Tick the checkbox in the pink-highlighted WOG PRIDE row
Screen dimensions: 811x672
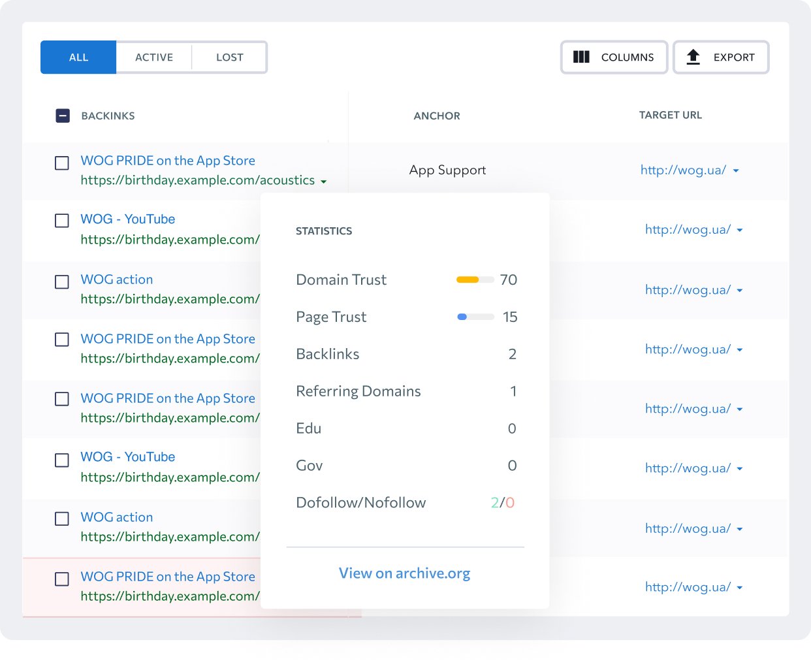tap(62, 579)
